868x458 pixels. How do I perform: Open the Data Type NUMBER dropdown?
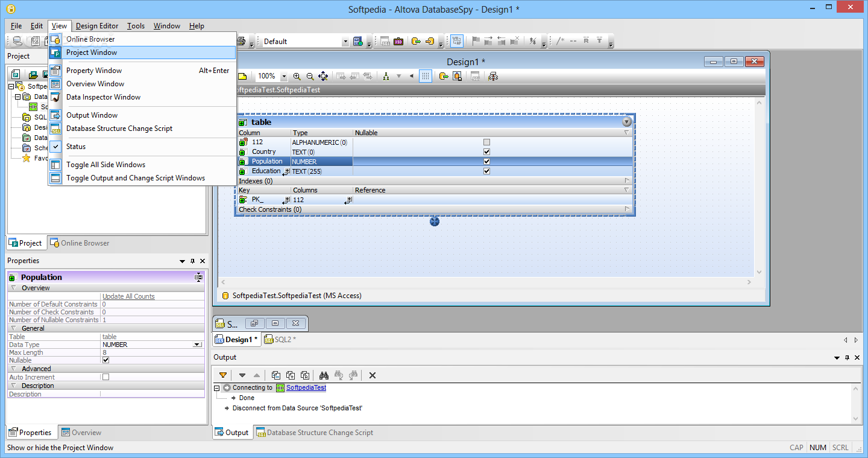coord(197,345)
